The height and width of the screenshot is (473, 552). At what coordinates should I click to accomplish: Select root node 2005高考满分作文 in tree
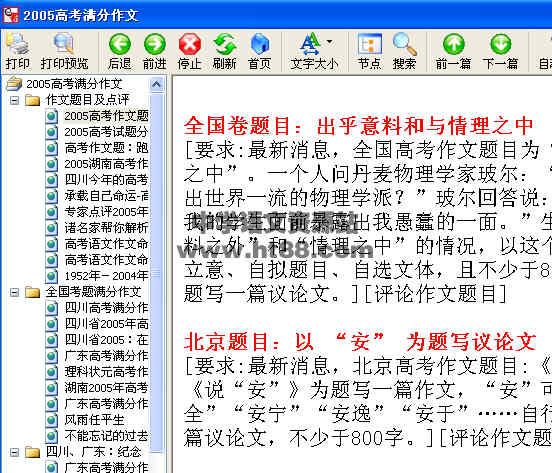pyautogui.click(x=74, y=84)
